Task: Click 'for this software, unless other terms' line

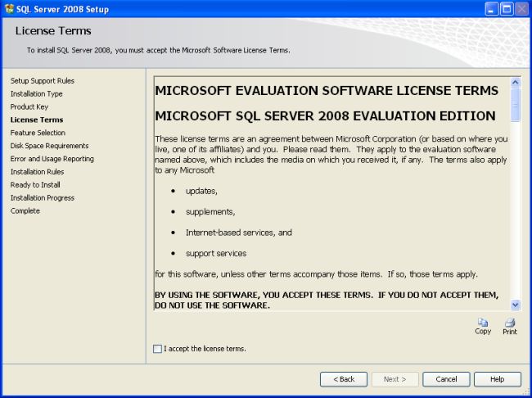Action: (x=316, y=274)
